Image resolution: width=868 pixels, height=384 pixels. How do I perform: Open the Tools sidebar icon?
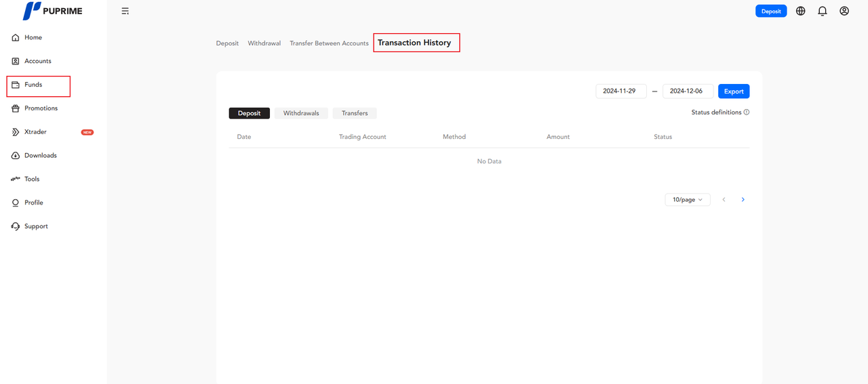coord(16,179)
